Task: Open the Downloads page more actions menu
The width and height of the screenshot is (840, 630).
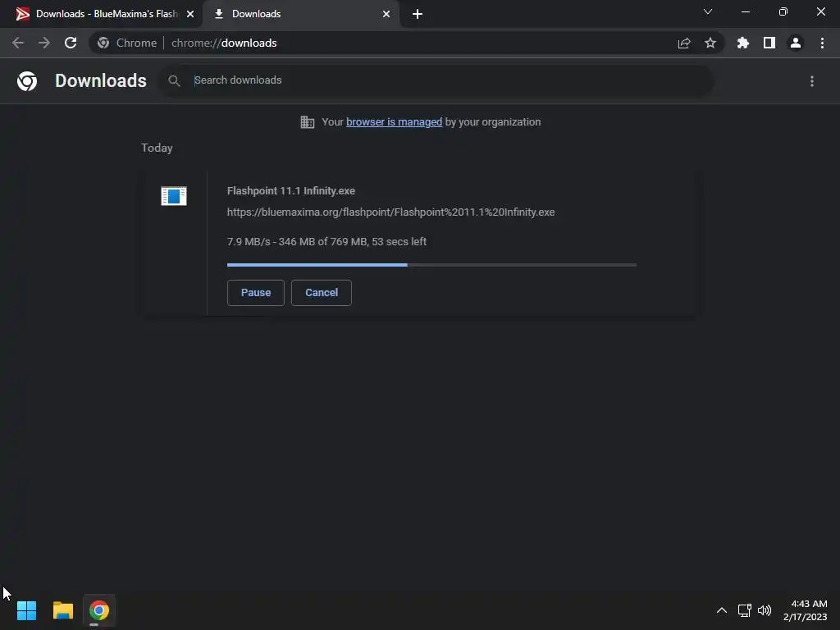Action: pyautogui.click(x=812, y=81)
